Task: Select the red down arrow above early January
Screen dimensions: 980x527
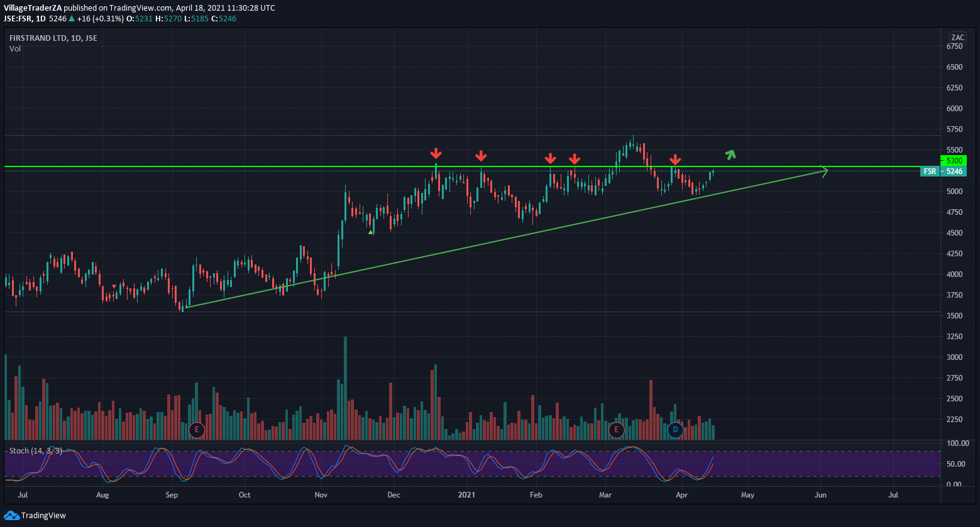Action: pos(481,156)
